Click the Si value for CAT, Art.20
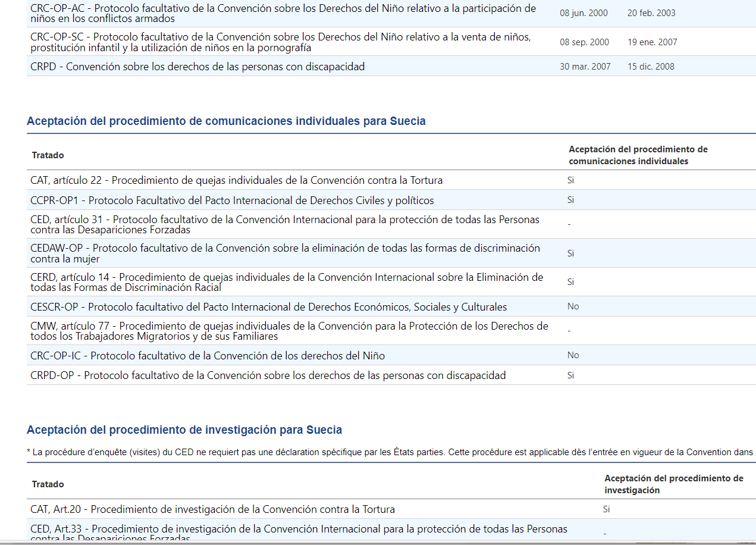Screen dimensions: 756x545 (606, 509)
